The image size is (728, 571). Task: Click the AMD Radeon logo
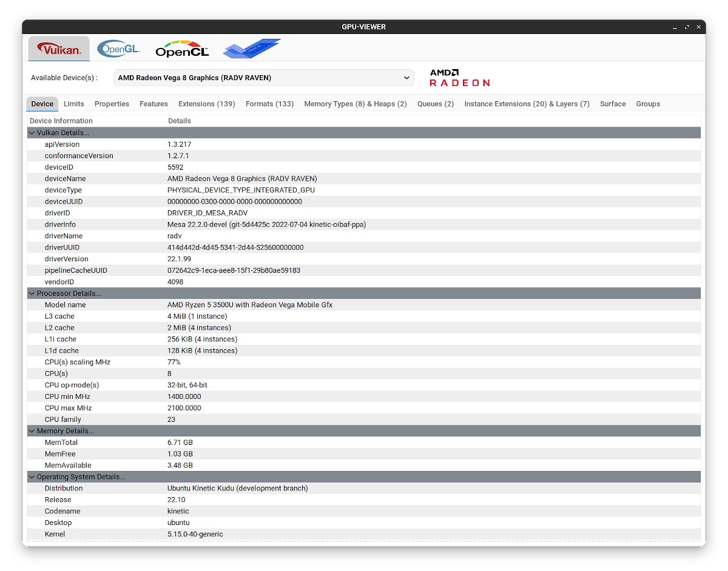point(459,78)
